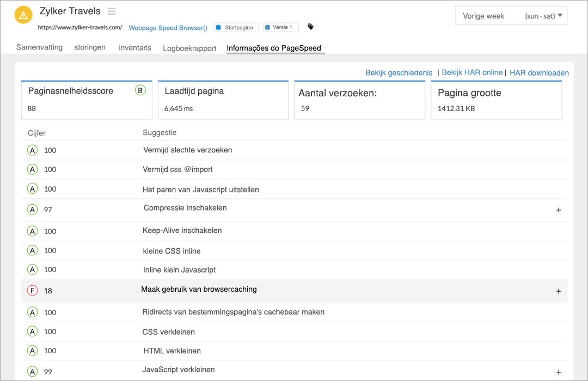The height and width of the screenshot is (381, 588).
Task: Click the A icon on the CSS verkleinen row
Action: point(32,331)
